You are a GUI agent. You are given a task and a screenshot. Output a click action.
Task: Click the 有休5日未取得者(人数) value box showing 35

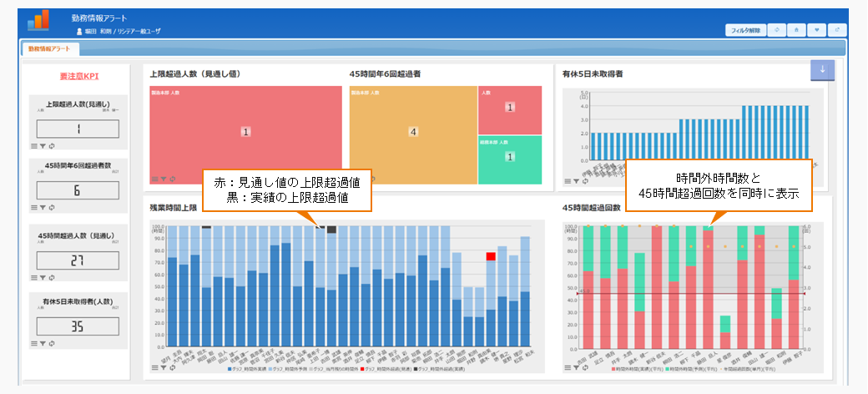click(x=78, y=326)
